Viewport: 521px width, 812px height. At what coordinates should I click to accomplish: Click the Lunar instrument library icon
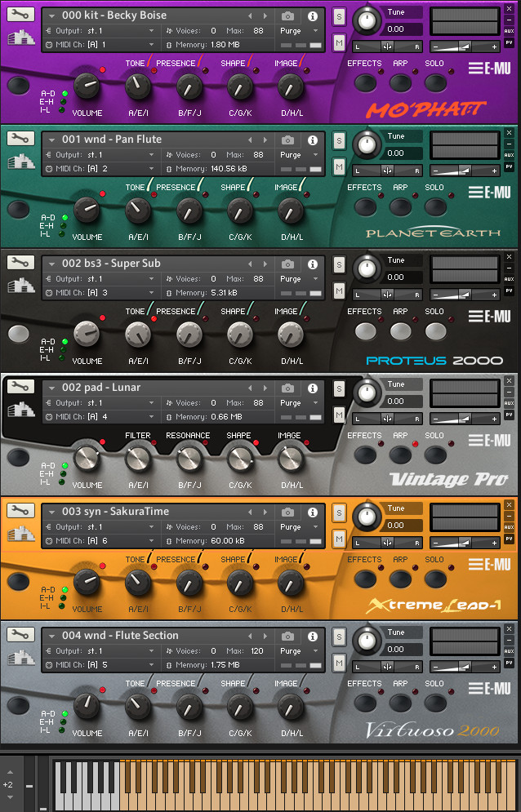[20, 410]
